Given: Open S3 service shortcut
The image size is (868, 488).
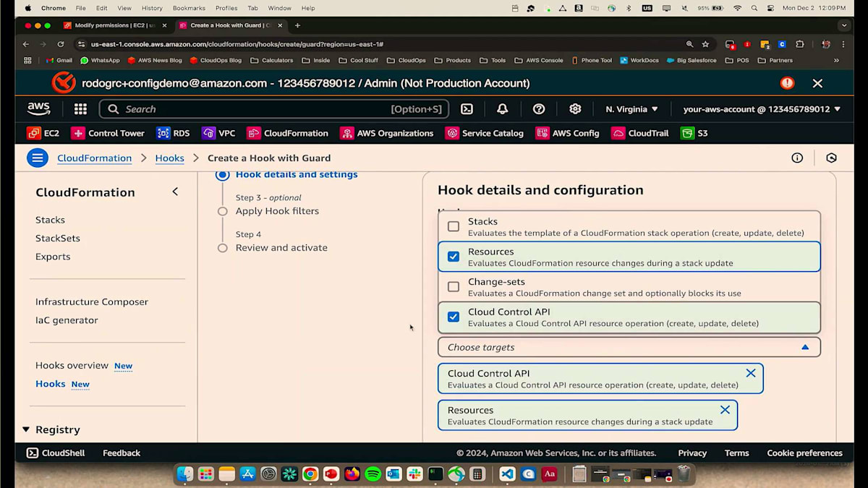Looking at the screenshot, I should click(x=694, y=133).
